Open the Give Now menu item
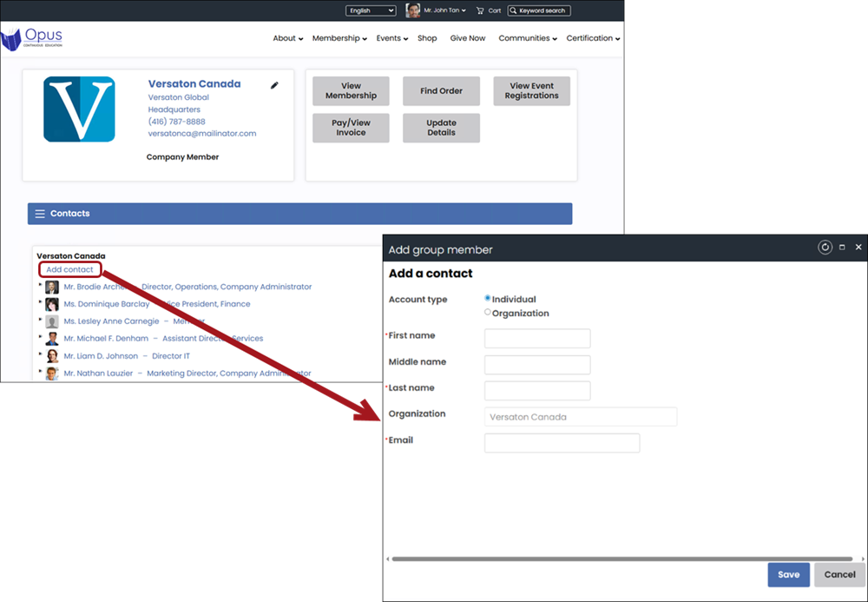The width and height of the screenshot is (868, 602). click(468, 38)
